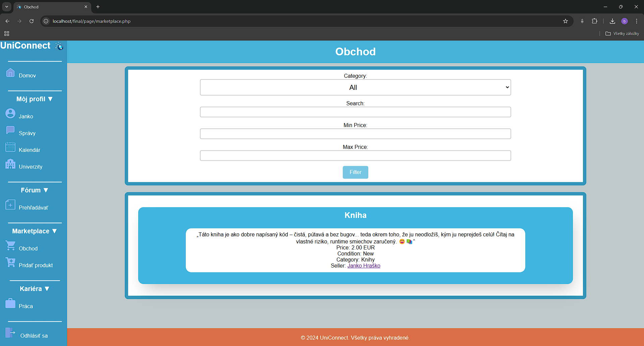Screen dimensions: 644x346
Task: Open the Pridať produkt cart-plus icon
Action: click(10, 262)
